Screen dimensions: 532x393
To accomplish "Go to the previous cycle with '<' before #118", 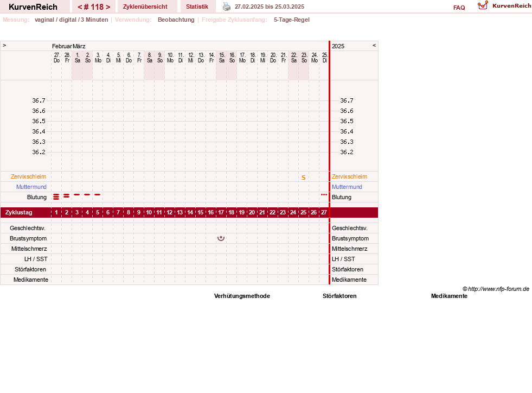I will click(80, 7).
